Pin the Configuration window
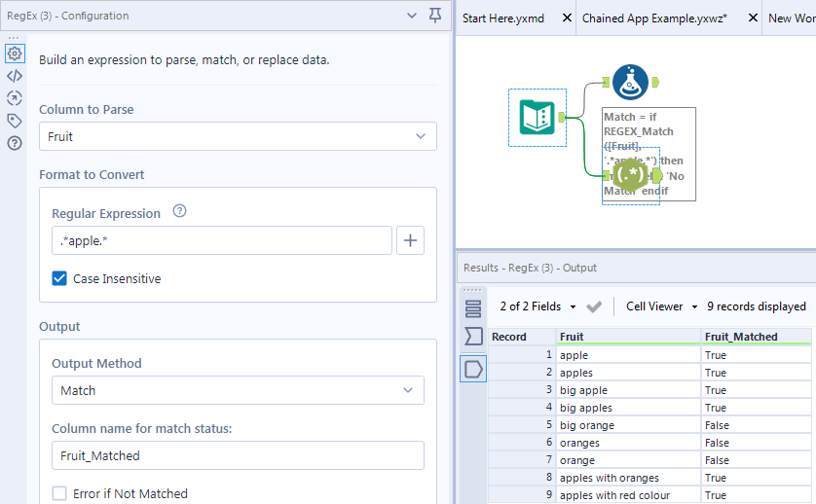816x504 pixels. (435, 16)
